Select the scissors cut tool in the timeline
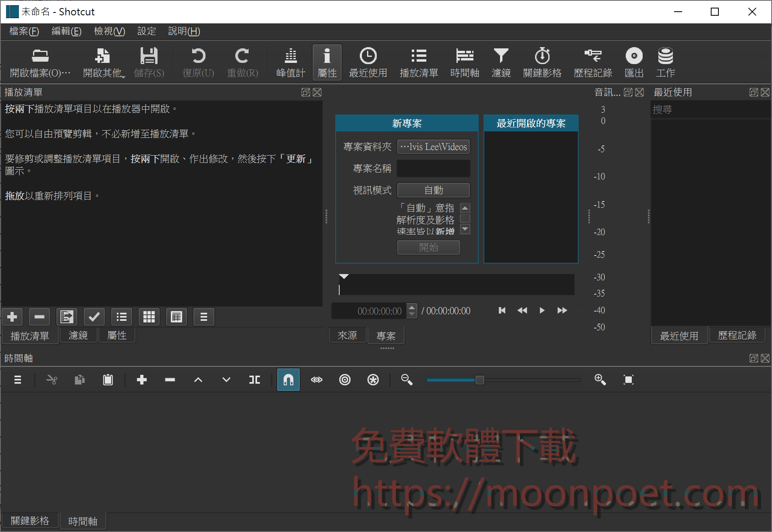Screen dimensions: 772x532 (x=52, y=379)
